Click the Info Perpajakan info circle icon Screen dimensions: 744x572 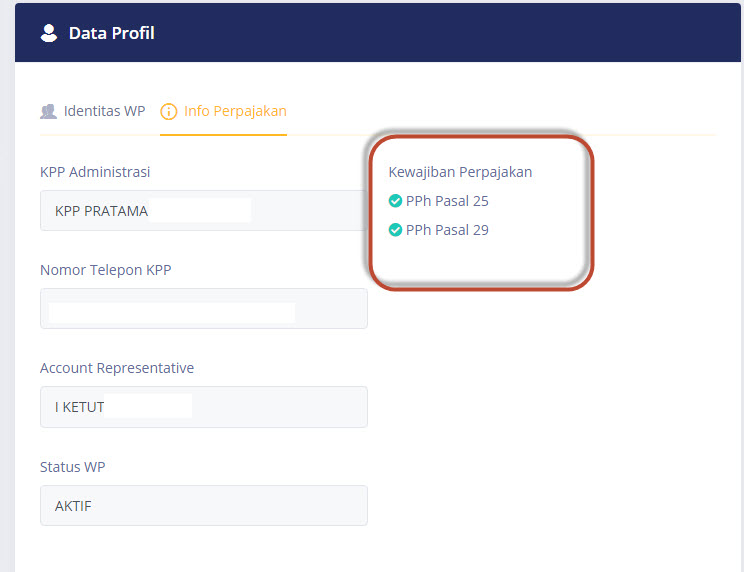click(168, 111)
